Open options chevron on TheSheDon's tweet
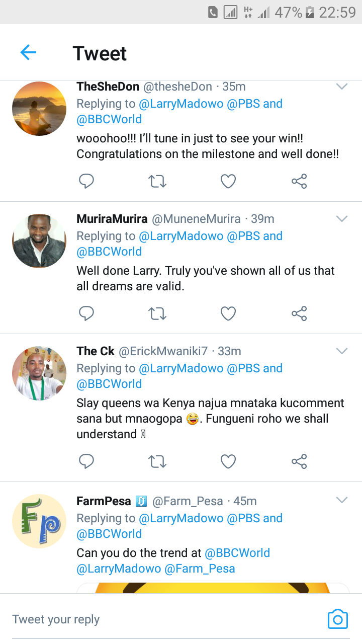The width and height of the screenshot is (362, 644). pos(342,87)
